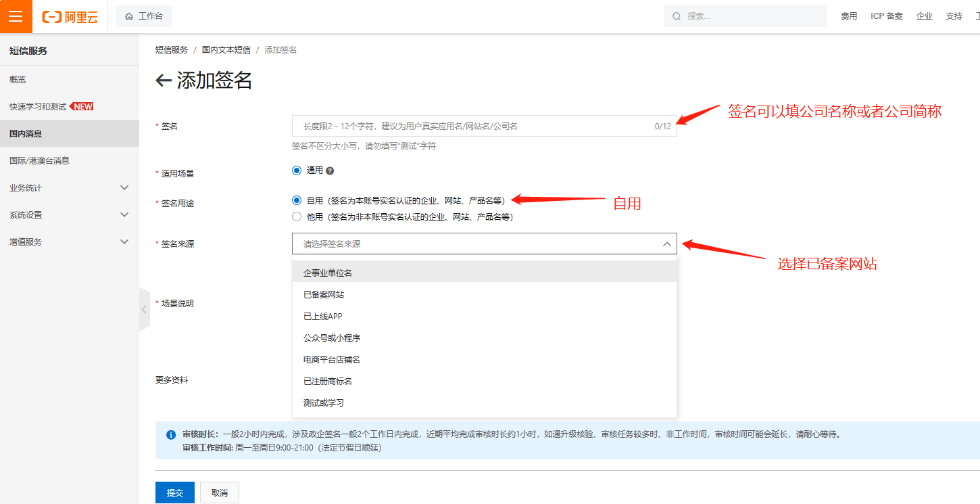980x504 pixels.
Task: Open 国际/港澳台消息 sidebar item
Action: [70, 161]
